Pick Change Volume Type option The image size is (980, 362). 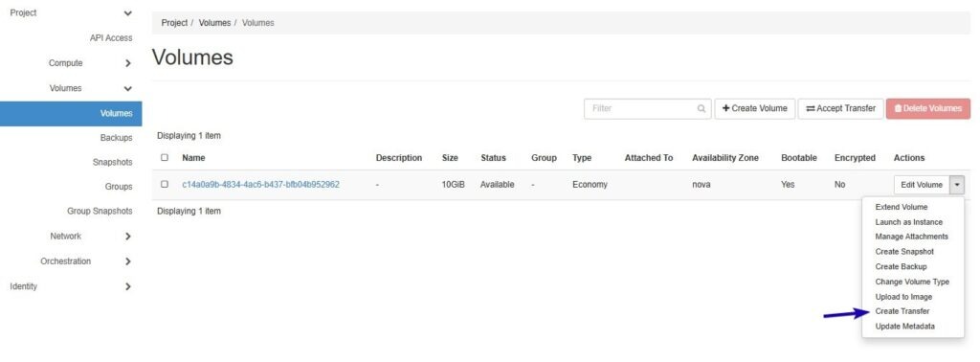pos(912,282)
